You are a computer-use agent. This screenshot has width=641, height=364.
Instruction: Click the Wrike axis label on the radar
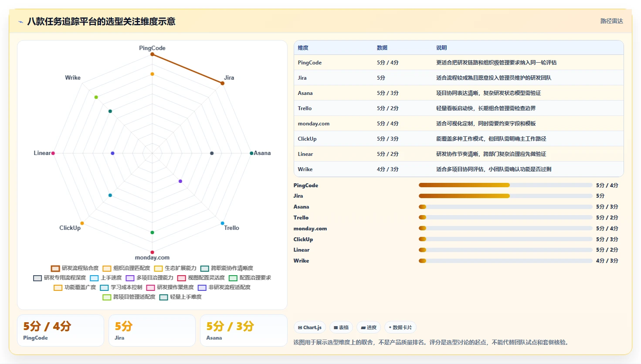click(x=73, y=78)
